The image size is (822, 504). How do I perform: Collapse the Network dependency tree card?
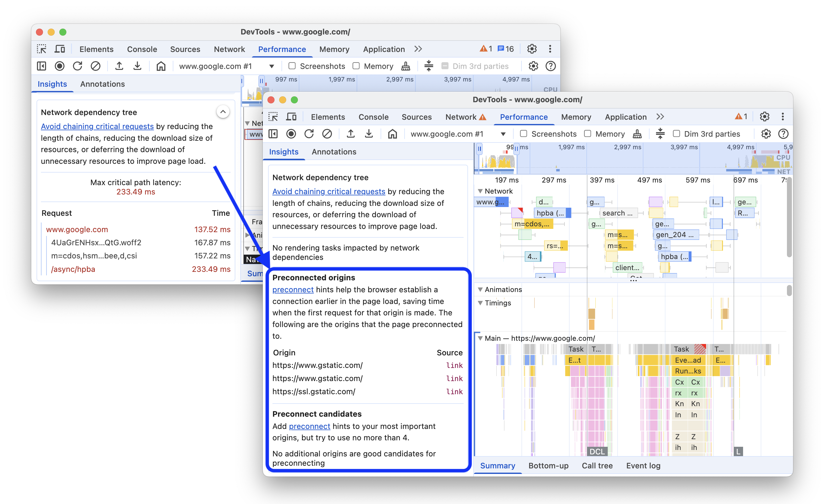[x=223, y=111]
